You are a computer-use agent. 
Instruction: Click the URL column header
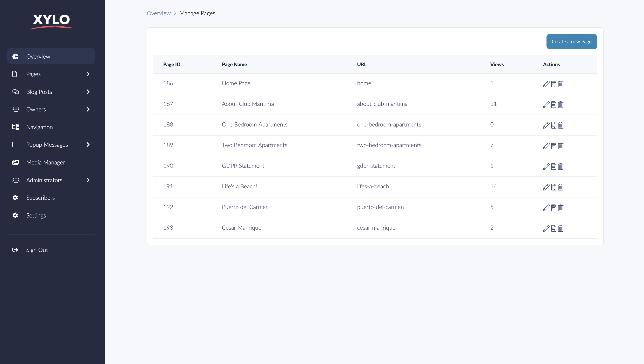[x=362, y=65]
